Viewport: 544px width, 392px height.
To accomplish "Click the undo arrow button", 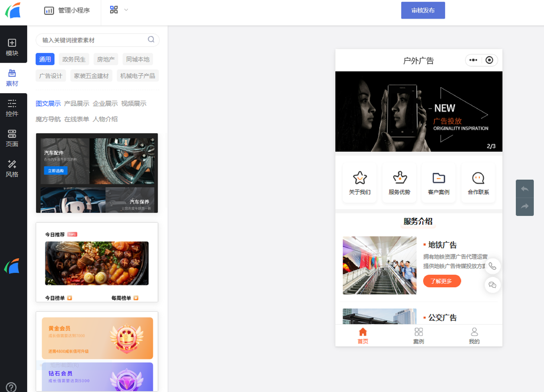I will point(525,189).
